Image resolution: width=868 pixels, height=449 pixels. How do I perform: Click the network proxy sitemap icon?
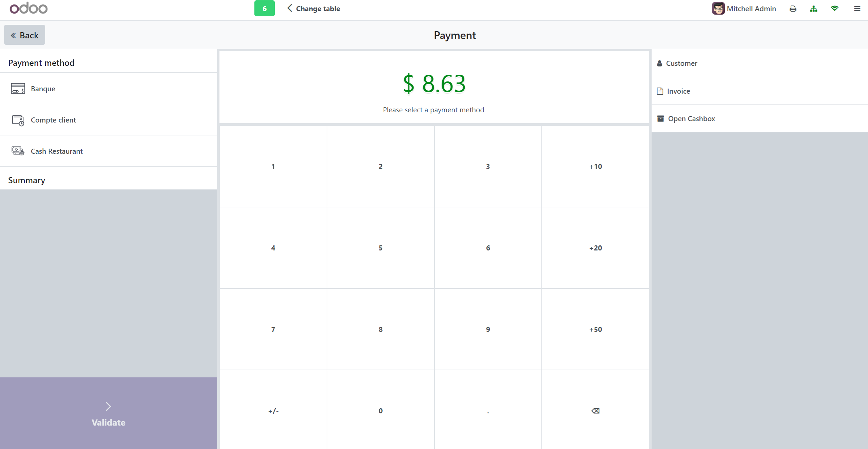pos(813,9)
